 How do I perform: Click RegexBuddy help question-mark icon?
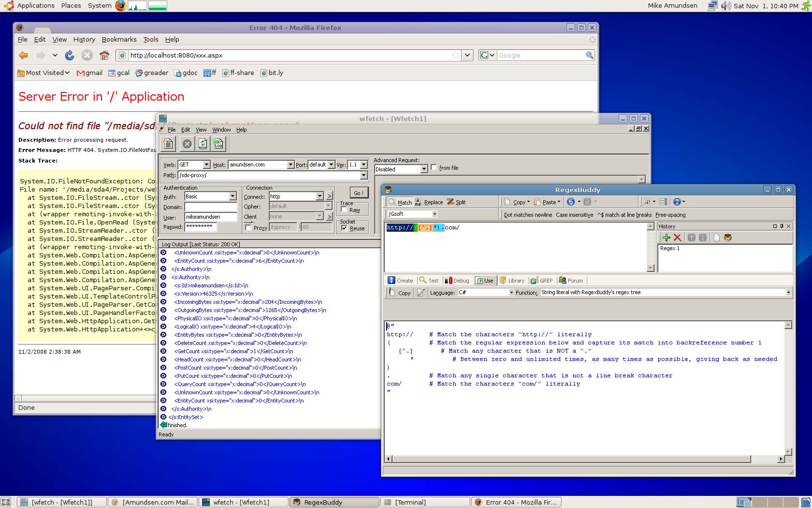coord(677,202)
